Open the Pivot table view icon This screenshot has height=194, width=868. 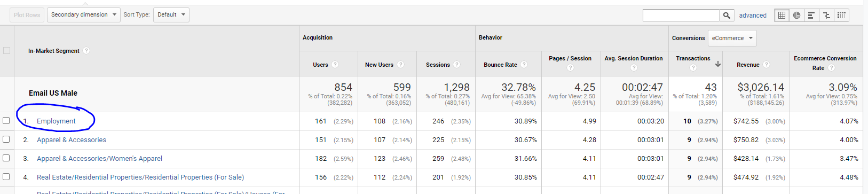[x=841, y=15]
